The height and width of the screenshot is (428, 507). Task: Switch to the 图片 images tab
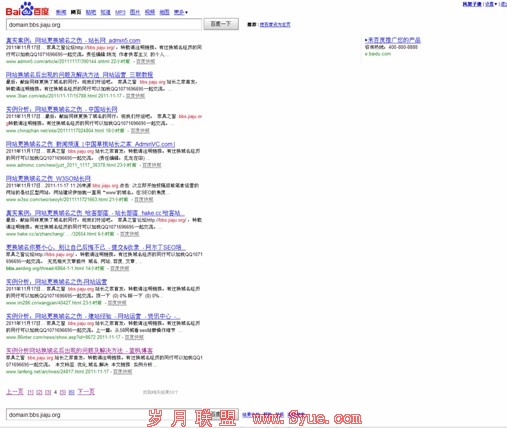135,12
